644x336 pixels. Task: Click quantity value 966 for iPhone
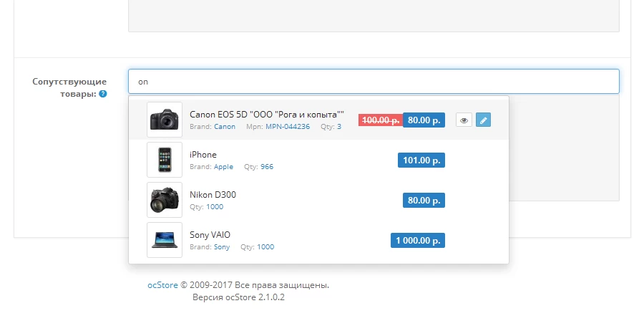(x=267, y=166)
